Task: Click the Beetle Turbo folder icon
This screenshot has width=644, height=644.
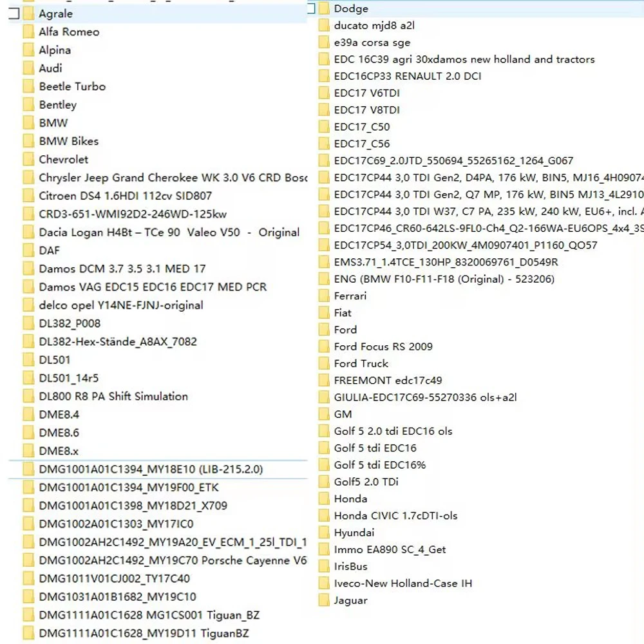Action: (x=28, y=87)
